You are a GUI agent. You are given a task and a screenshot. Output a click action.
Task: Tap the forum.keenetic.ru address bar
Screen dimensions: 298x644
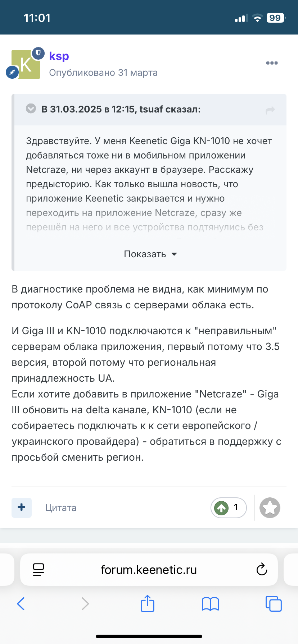[x=149, y=570]
